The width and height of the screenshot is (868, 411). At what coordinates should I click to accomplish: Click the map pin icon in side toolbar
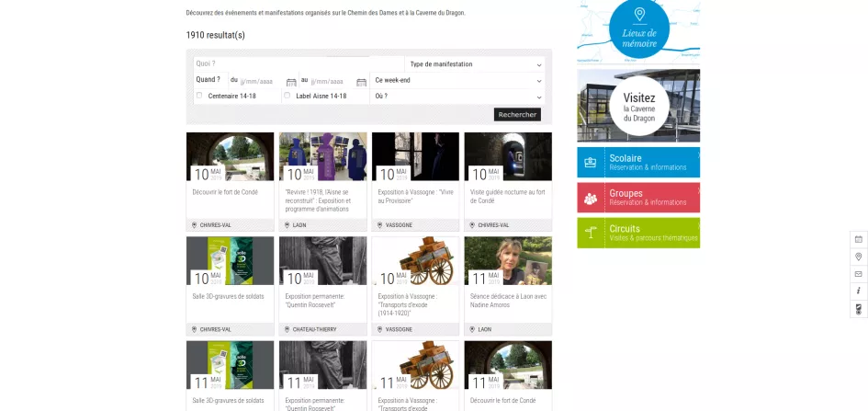pyautogui.click(x=858, y=257)
